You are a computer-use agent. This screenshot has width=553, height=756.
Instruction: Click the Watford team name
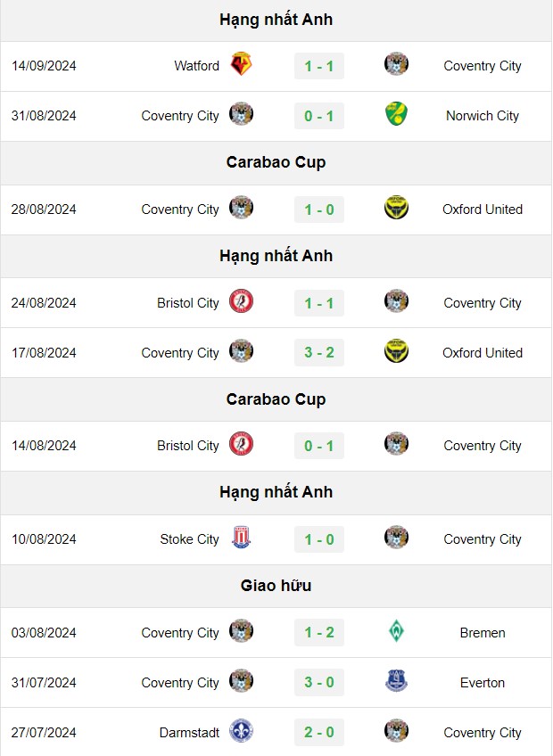coord(196,66)
